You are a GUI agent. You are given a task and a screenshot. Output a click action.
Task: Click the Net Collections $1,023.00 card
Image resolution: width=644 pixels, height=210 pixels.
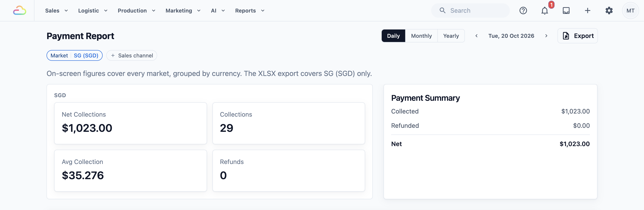pos(131,123)
